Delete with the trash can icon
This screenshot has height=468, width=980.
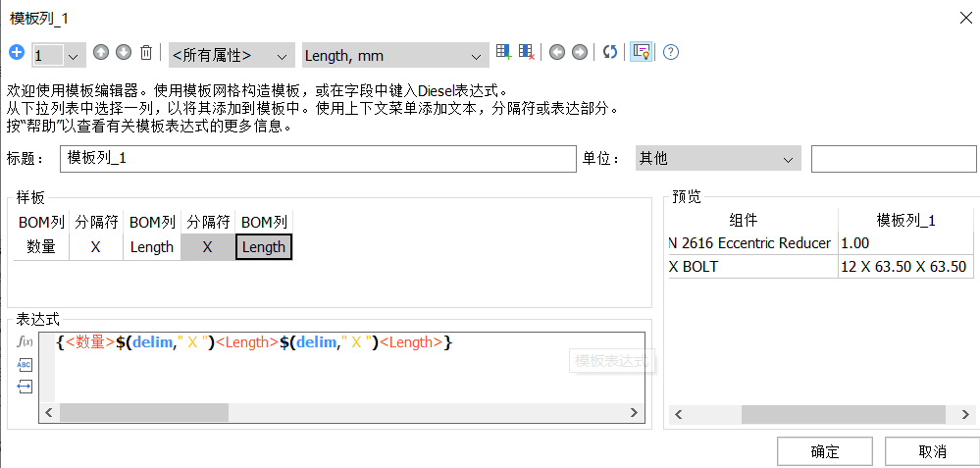pyautogui.click(x=145, y=52)
